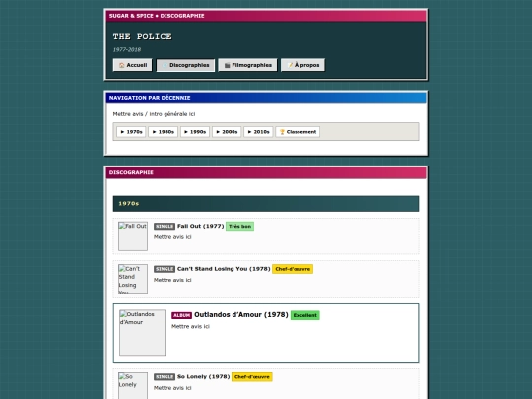Viewport: 532px width, 399px height.
Task: Click the Excellent rating badge
Action: [305, 315]
